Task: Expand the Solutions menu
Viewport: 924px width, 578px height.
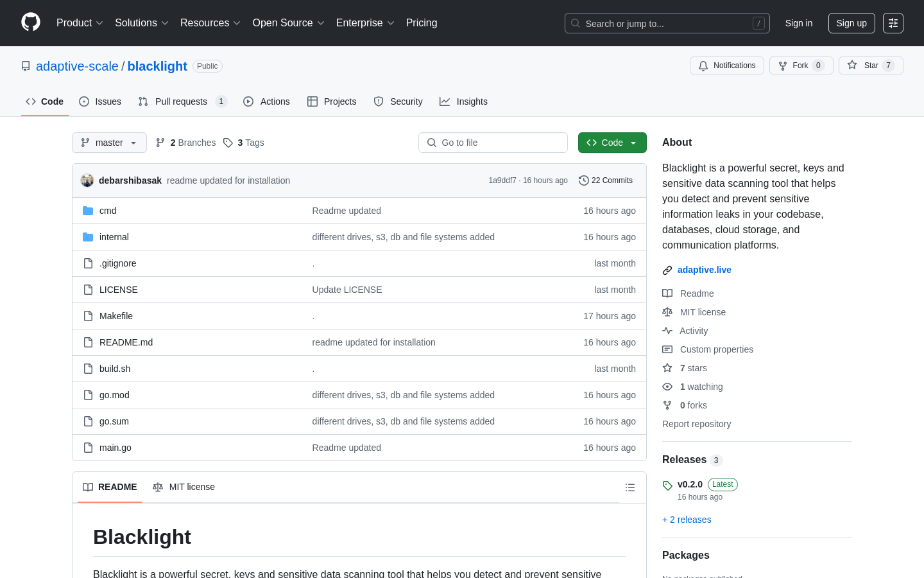Action: (x=142, y=23)
